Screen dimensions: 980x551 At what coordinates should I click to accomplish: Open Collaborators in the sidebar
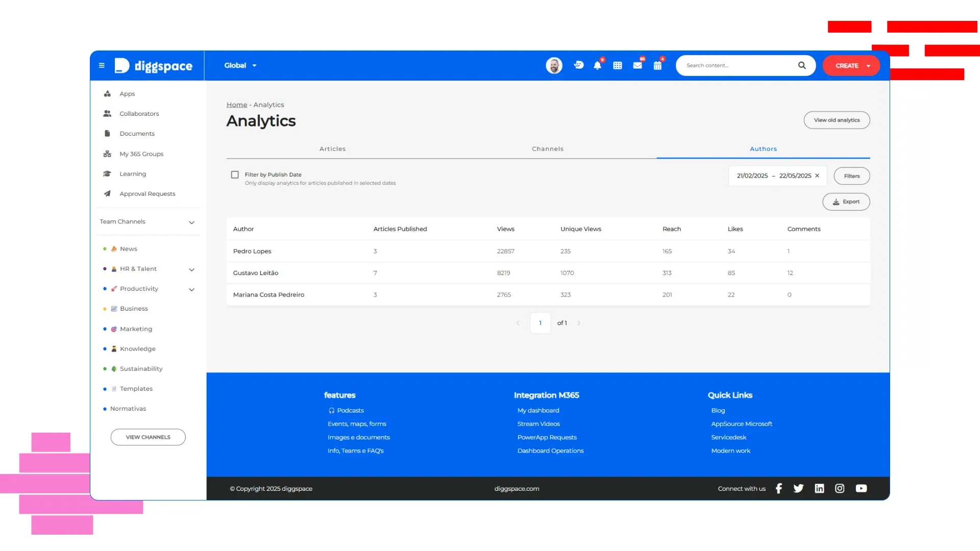point(139,114)
